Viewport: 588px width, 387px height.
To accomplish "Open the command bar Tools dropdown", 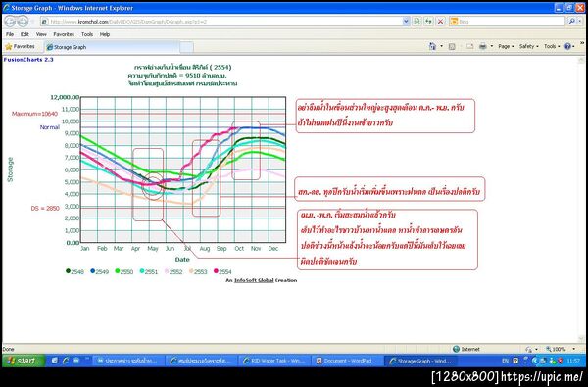I will (x=552, y=46).
